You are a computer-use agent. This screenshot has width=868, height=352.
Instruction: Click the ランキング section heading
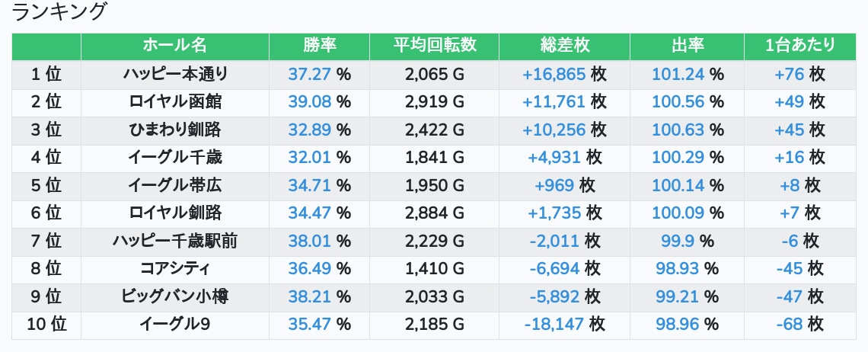click(x=60, y=12)
